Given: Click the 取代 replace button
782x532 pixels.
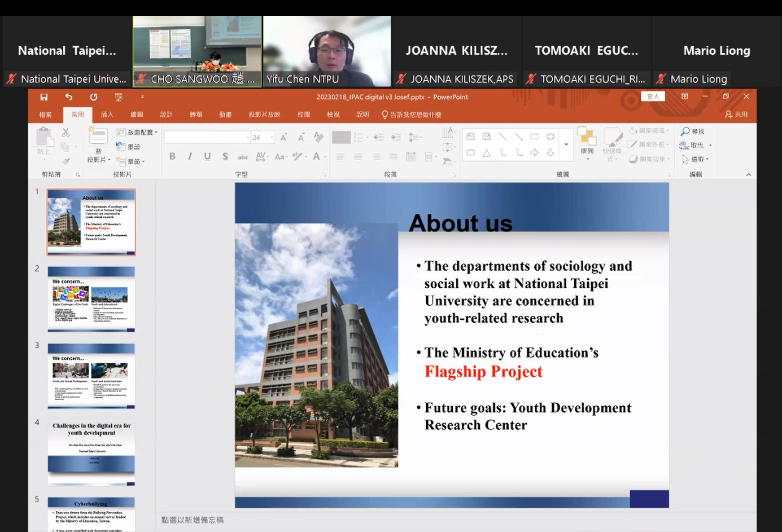Looking at the screenshot, I should click(x=696, y=146).
